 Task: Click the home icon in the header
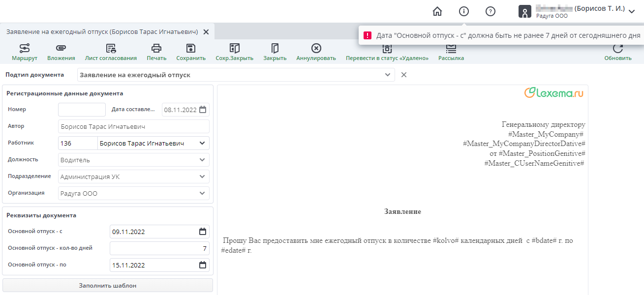pyautogui.click(x=437, y=11)
